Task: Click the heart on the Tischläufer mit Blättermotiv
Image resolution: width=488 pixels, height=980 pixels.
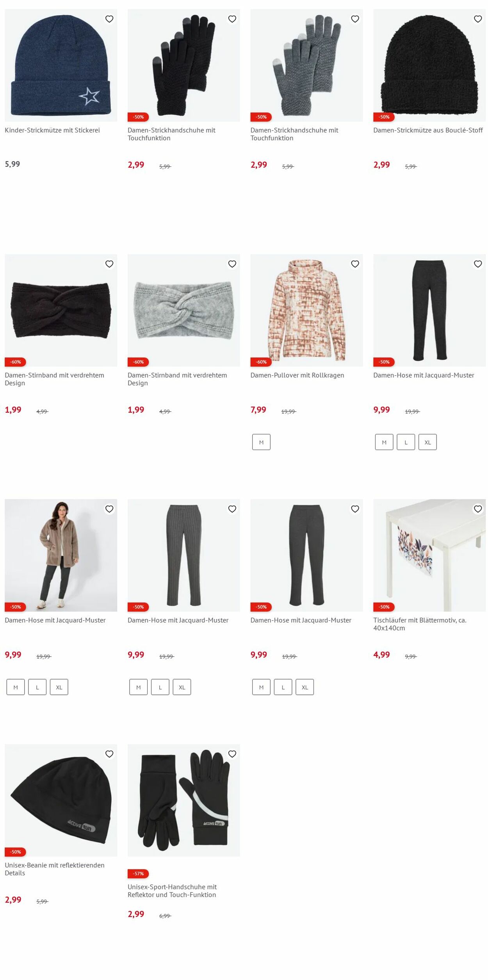Action: point(478,509)
